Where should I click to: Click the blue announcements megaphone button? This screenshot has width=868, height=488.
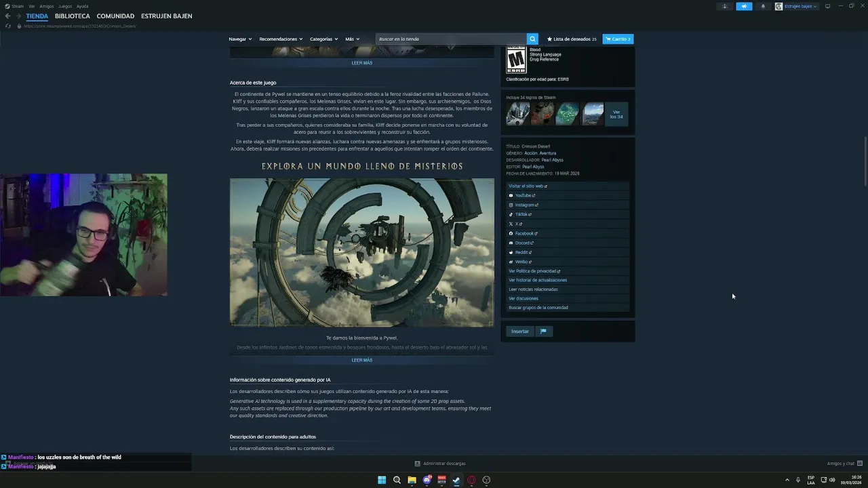744,6
